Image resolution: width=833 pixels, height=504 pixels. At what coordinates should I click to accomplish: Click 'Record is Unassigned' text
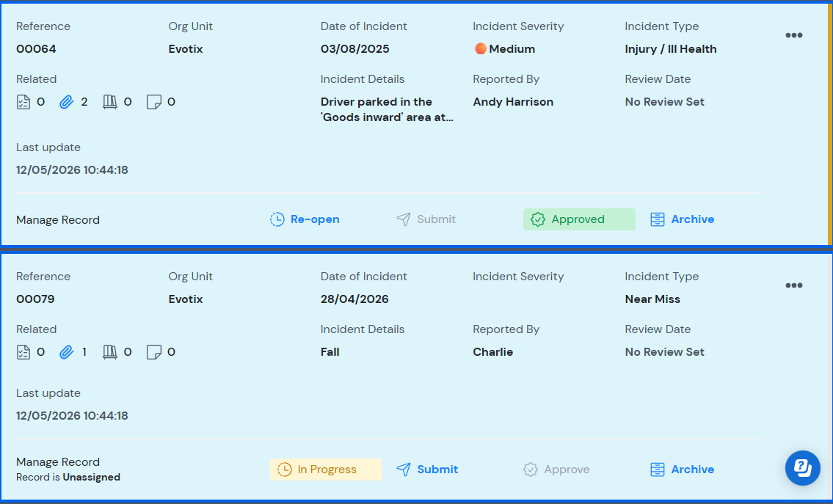[x=68, y=477]
